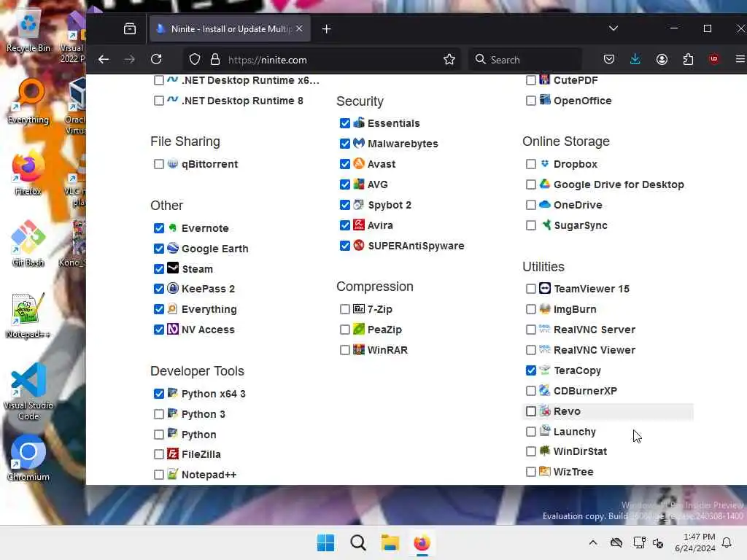Open the Pocket save icon
Screen dimensions: 747x560
tap(609, 60)
